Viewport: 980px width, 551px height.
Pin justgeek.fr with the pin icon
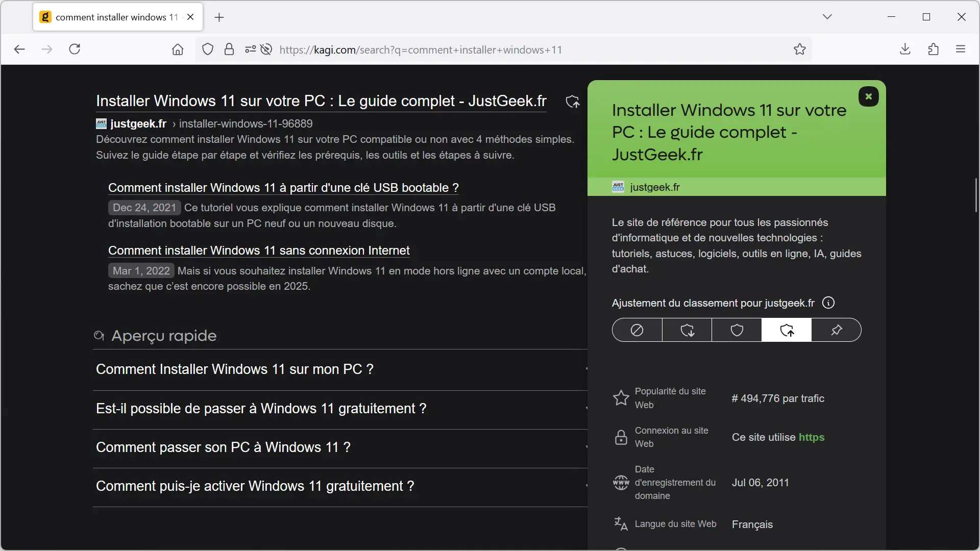pyautogui.click(x=836, y=330)
